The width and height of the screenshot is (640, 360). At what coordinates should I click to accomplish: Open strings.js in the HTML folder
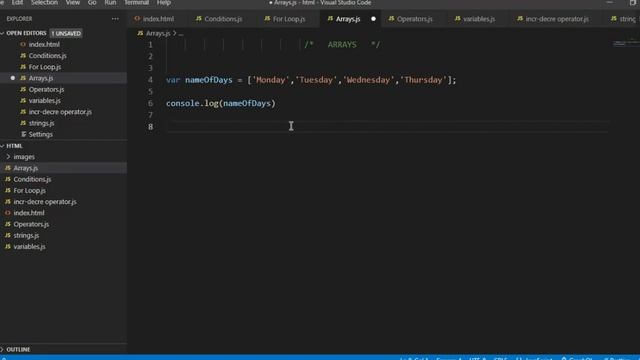pos(26,236)
